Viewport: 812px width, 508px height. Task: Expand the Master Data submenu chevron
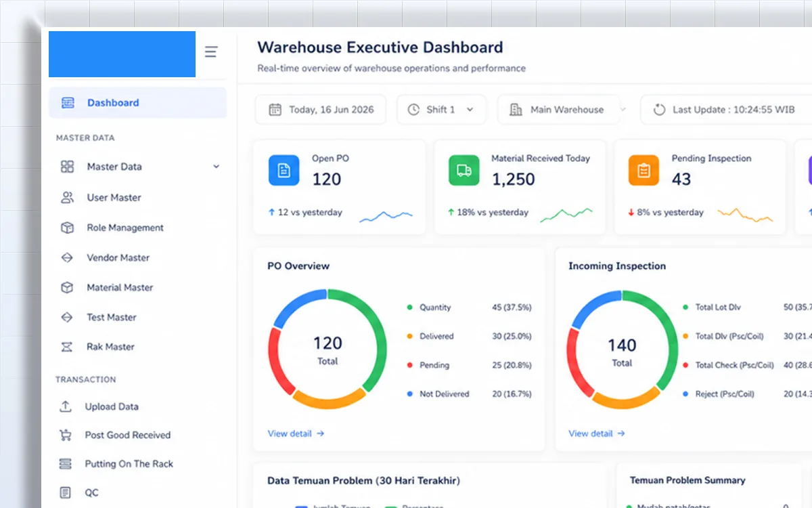point(217,167)
